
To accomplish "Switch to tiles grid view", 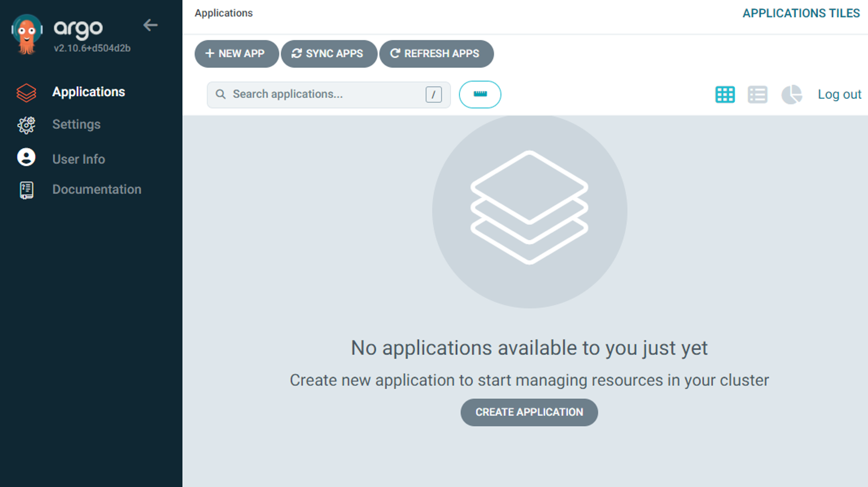I will pyautogui.click(x=725, y=94).
